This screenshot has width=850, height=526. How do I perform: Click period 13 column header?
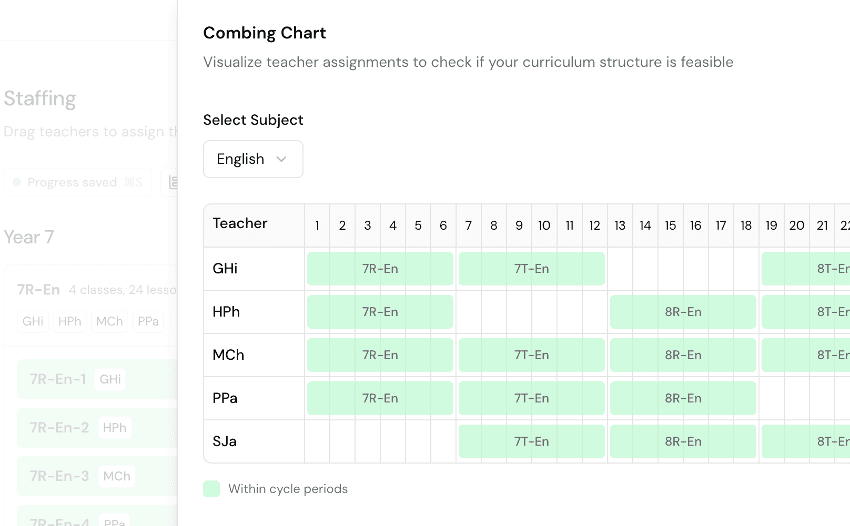click(x=620, y=226)
